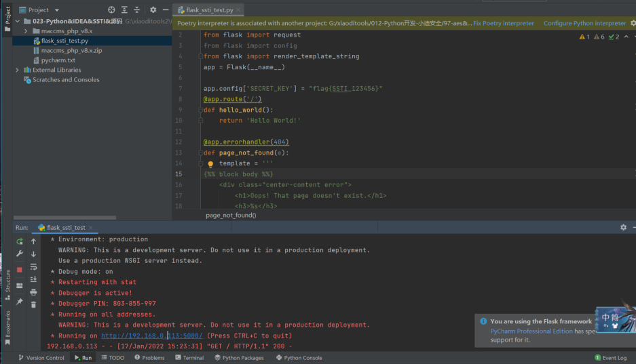636x364 pixels.
Task: Open Version Control tool window
Action: [41, 358]
